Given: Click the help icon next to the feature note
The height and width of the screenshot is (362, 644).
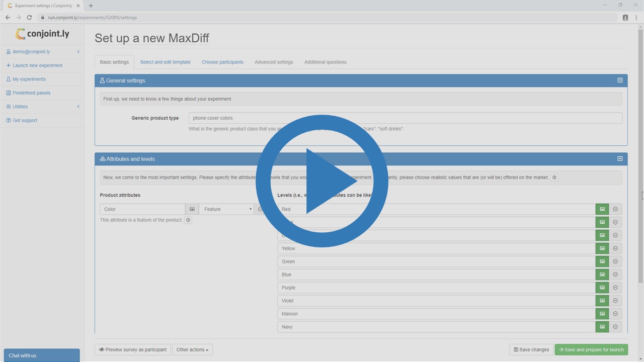Looking at the screenshot, I should 188,220.
